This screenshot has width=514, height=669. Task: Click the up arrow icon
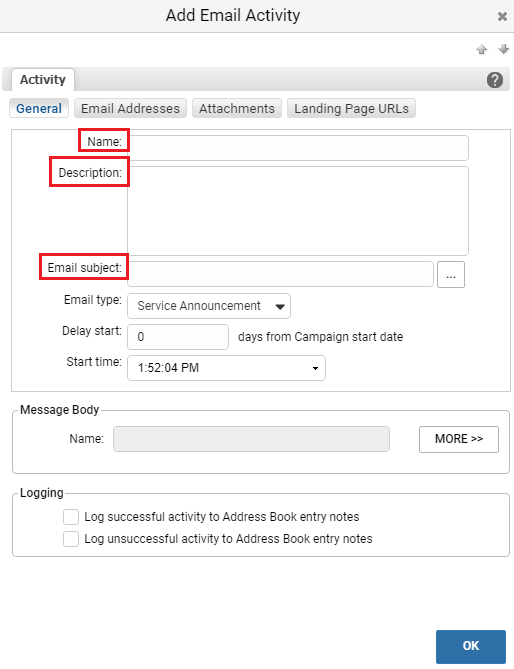(482, 49)
